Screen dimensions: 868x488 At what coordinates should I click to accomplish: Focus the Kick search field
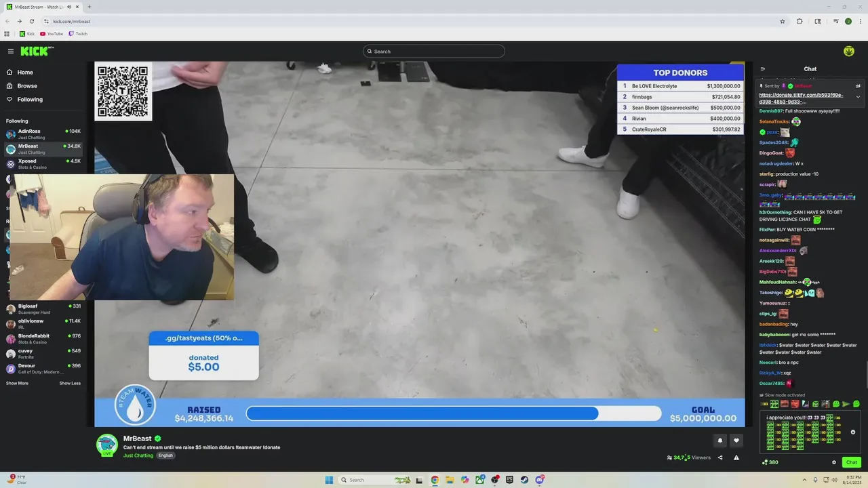click(x=434, y=51)
